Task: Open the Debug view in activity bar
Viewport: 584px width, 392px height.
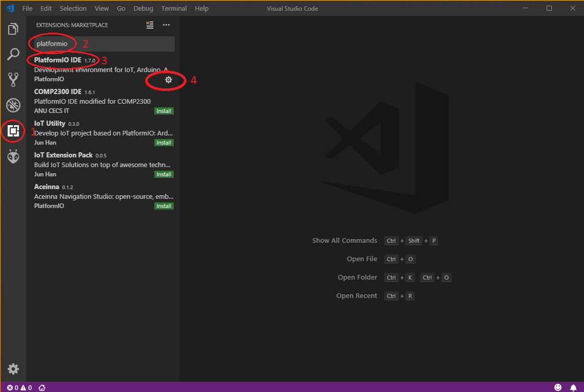Action: point(13,105)
